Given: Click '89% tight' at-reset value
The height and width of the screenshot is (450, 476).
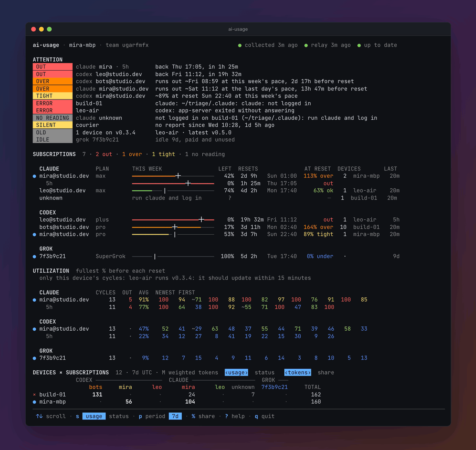Looking at the screenshot, I should (x=319, y=235).
